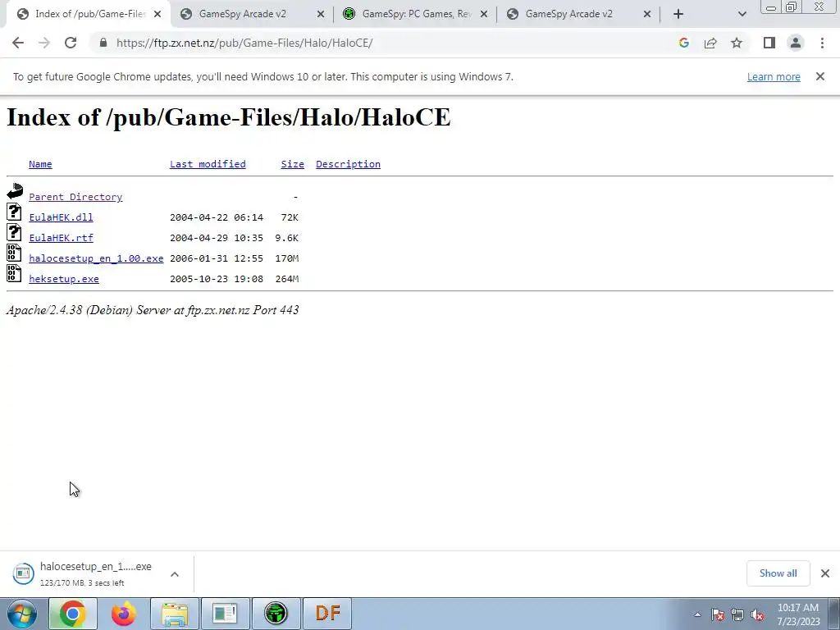The image size is (840, 630).
Task: Open GameSpy Arcade taskbar icon
Action: point(276,614)
